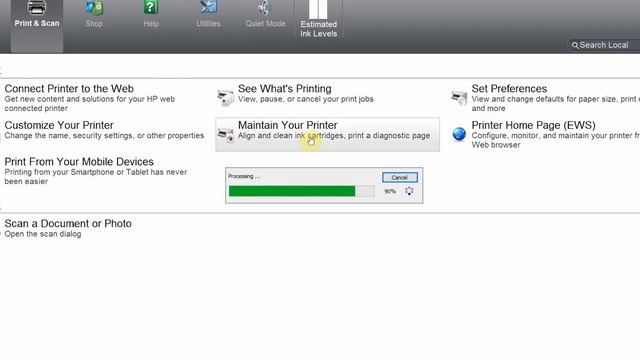Click the spinning busy indicator
640x360 pixels.
pos(409,191)
